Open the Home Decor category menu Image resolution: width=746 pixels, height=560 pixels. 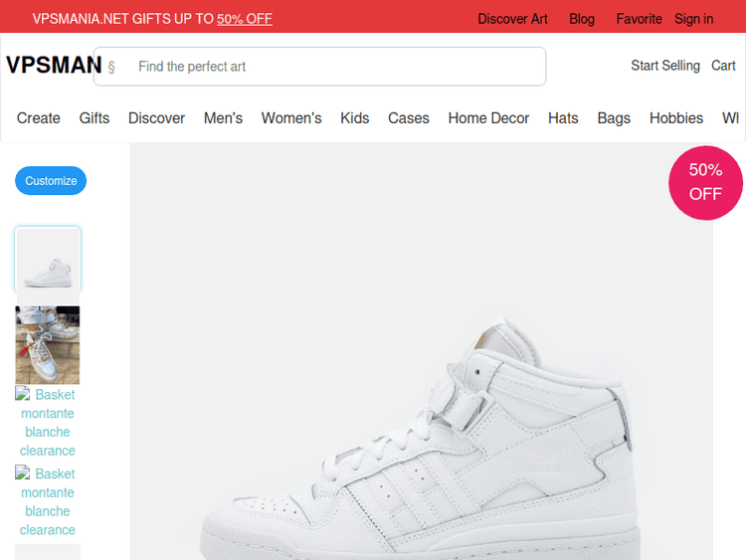[488, 118]
